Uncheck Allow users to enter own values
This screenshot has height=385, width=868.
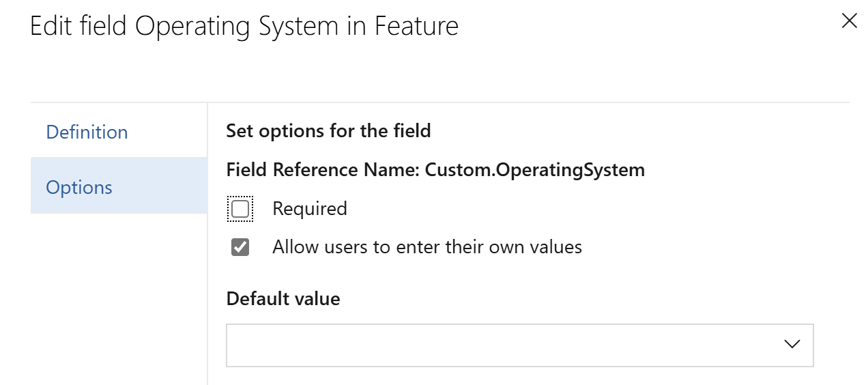pyautogui.click(x=240, y=247)
